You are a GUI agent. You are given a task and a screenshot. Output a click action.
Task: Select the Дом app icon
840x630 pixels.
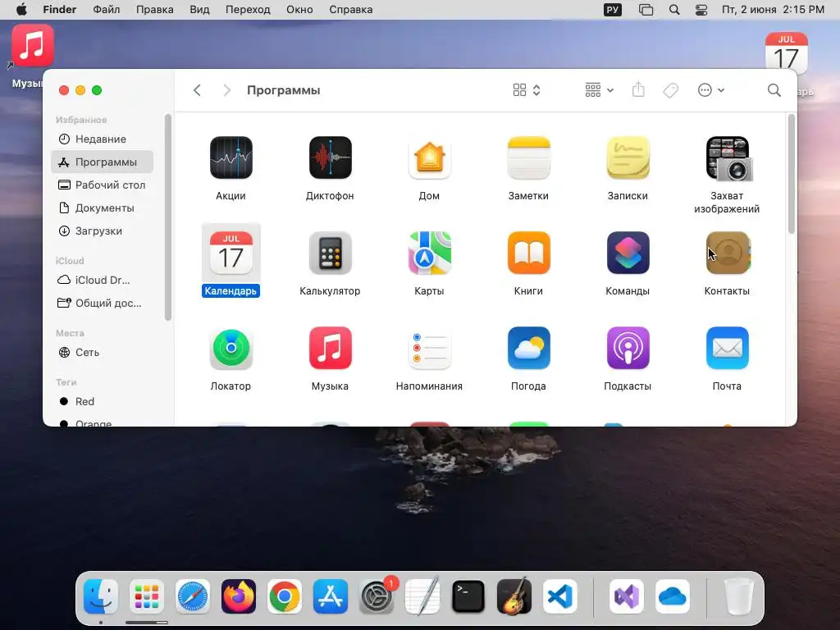[x=429, y=157]
